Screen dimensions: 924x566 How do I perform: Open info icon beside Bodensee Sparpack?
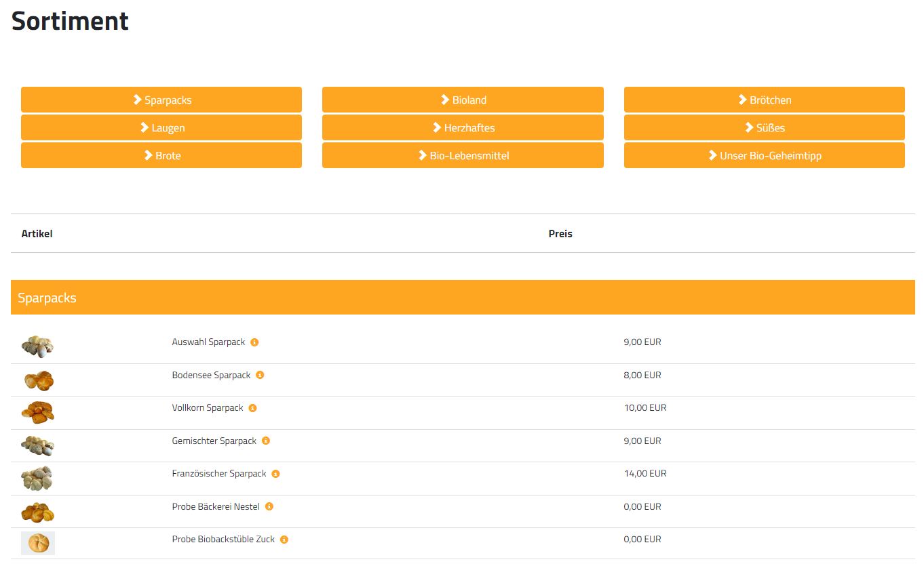[x=260, y=375]
